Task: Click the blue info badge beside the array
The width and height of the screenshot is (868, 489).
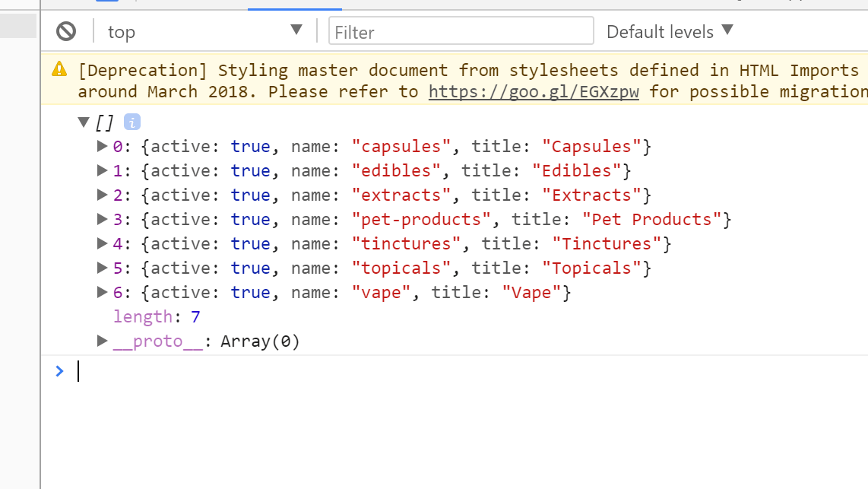Action: click(x=131, y=122)
